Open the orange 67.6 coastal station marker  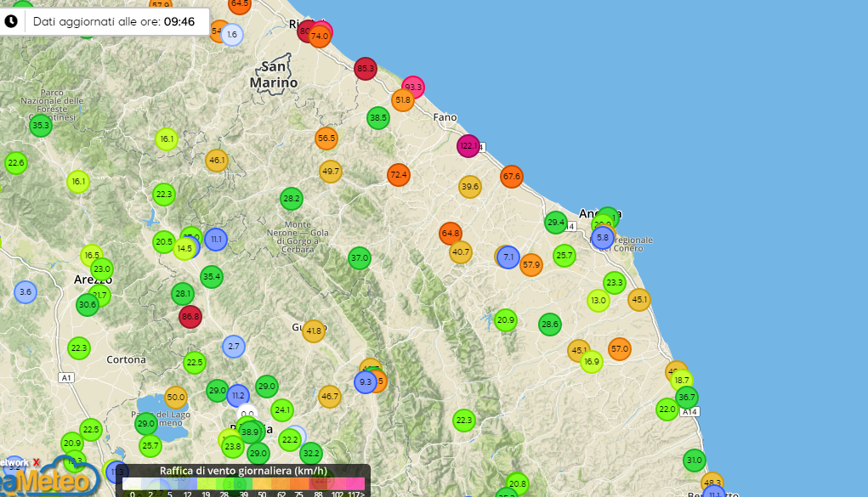click(x=511, y=177)
